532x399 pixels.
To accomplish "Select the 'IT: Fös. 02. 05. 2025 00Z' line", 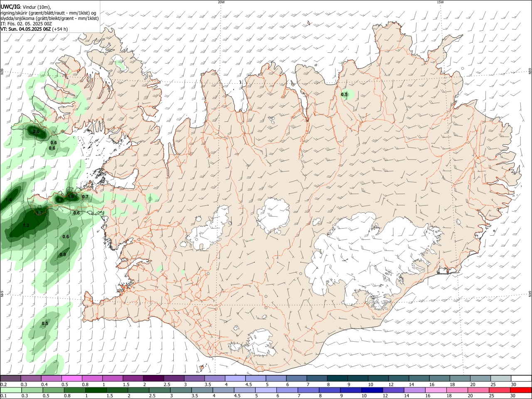I will pyautogui.click(x=26, y=24).
